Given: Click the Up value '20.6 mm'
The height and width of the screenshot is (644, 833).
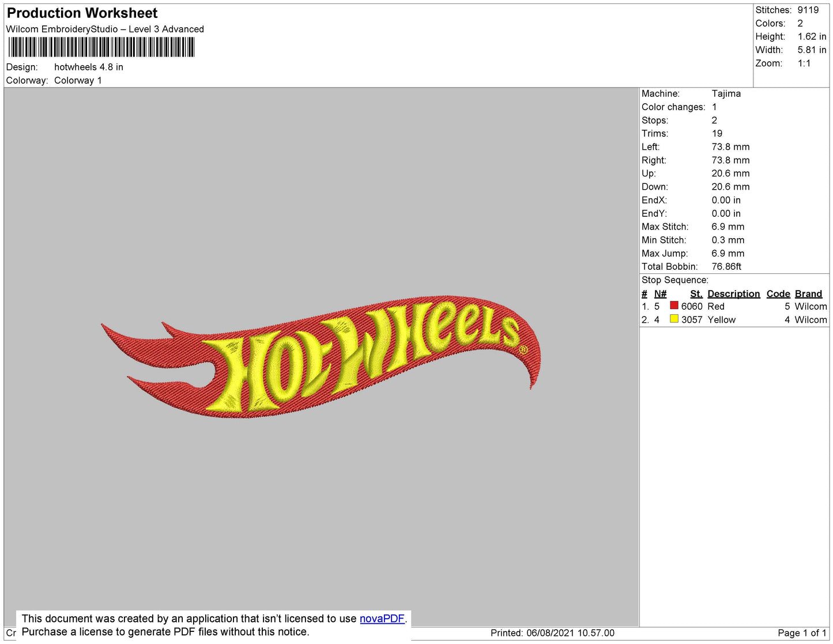Looking at the screenshot, I should click(730, 174).
